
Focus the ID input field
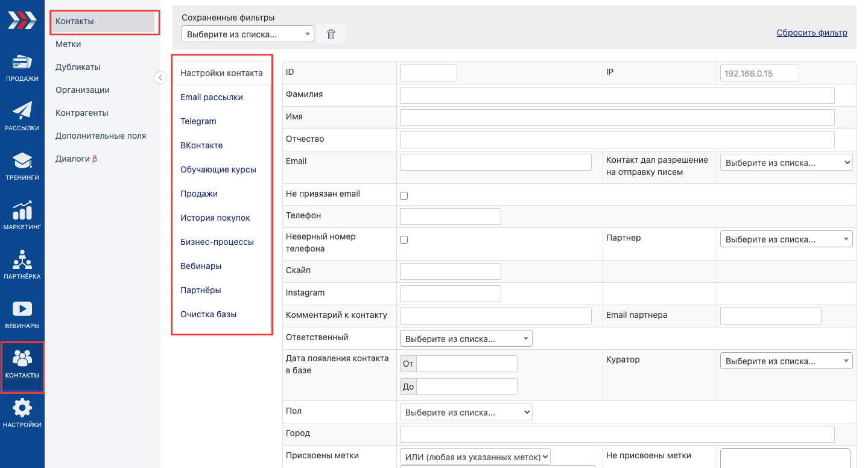coord(428,73)
